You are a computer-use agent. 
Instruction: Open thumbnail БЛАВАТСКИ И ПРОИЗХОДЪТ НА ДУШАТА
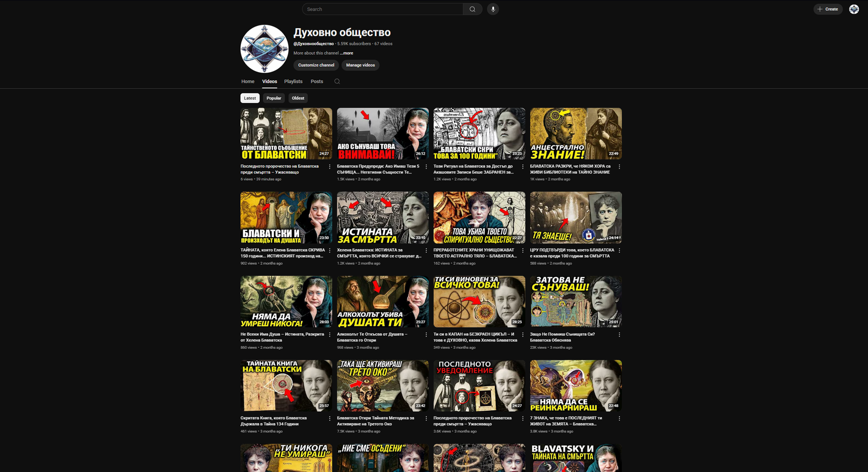(x=286, y=218)
